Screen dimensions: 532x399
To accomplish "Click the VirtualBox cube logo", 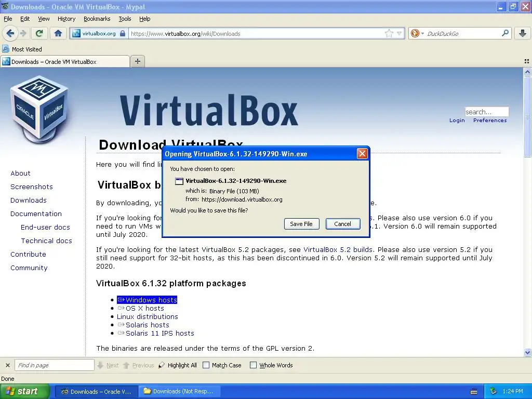I will point(39,111).
